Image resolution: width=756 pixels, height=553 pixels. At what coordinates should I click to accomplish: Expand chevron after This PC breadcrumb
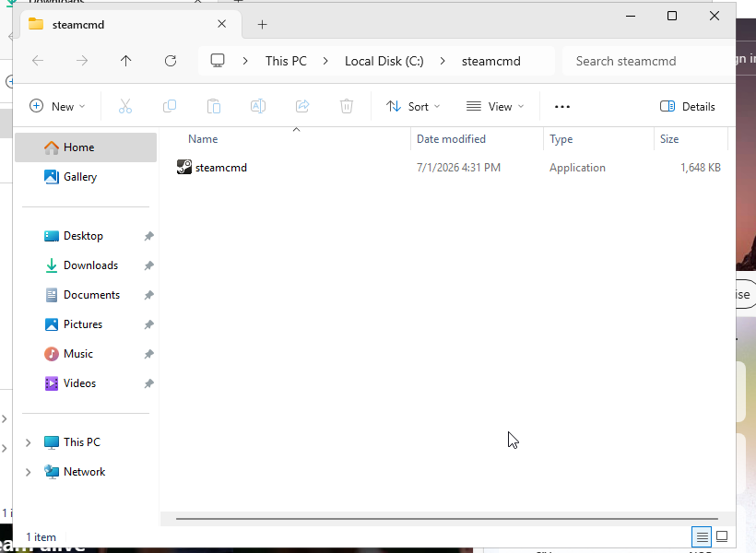tap(325, 61)
